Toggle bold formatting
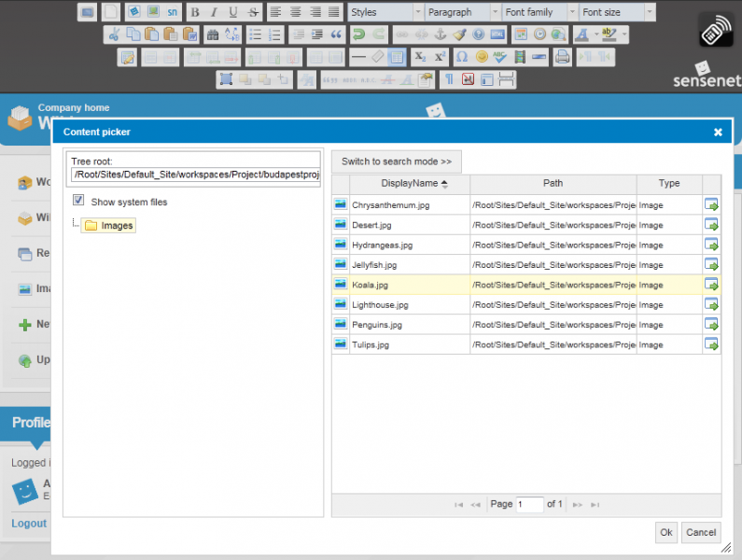This screenshot has width=742, height=560. click(x=195, y=12)
